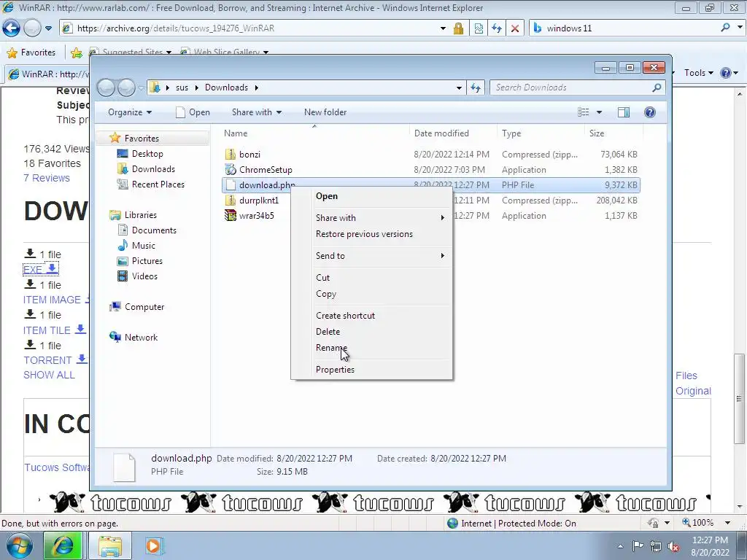The image size is (747, 560).
Task: Open Desktop in the navigation pane
Action: (x=147, y=154)
